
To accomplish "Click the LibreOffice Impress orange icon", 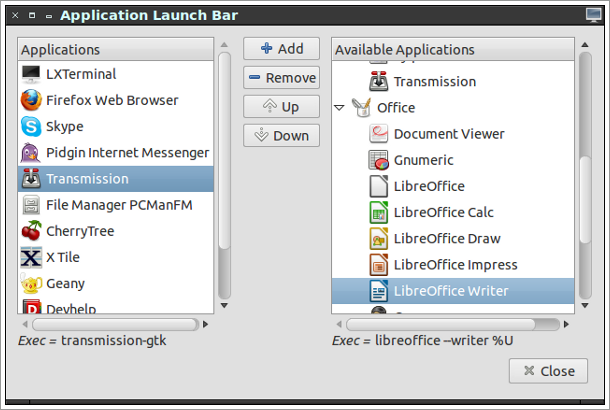I will 379,265.
